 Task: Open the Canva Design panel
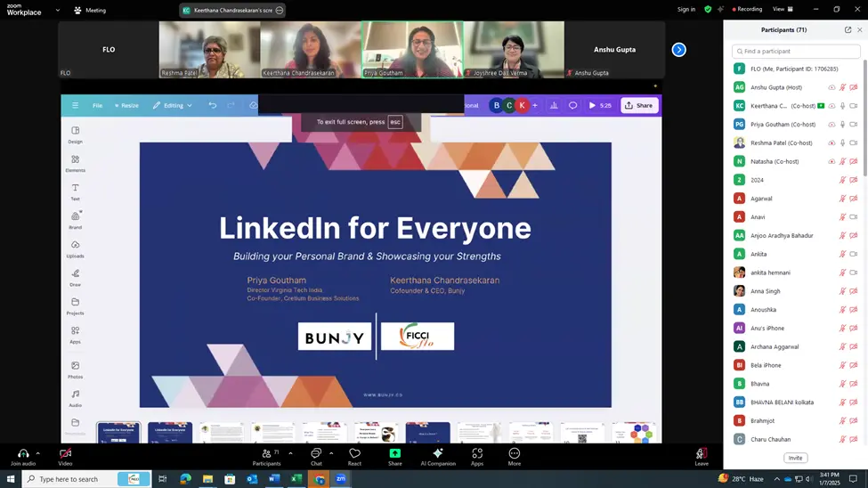point(76,134)
